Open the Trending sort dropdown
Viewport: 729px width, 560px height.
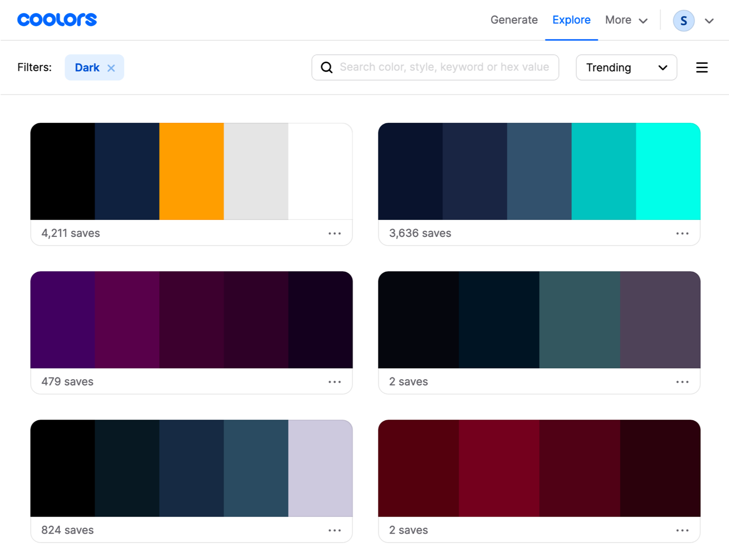(626, 67)
